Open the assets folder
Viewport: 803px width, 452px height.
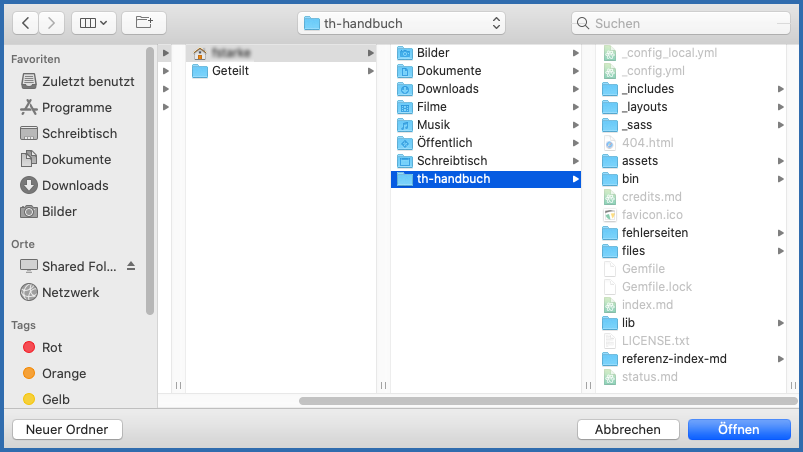[691, 161]
